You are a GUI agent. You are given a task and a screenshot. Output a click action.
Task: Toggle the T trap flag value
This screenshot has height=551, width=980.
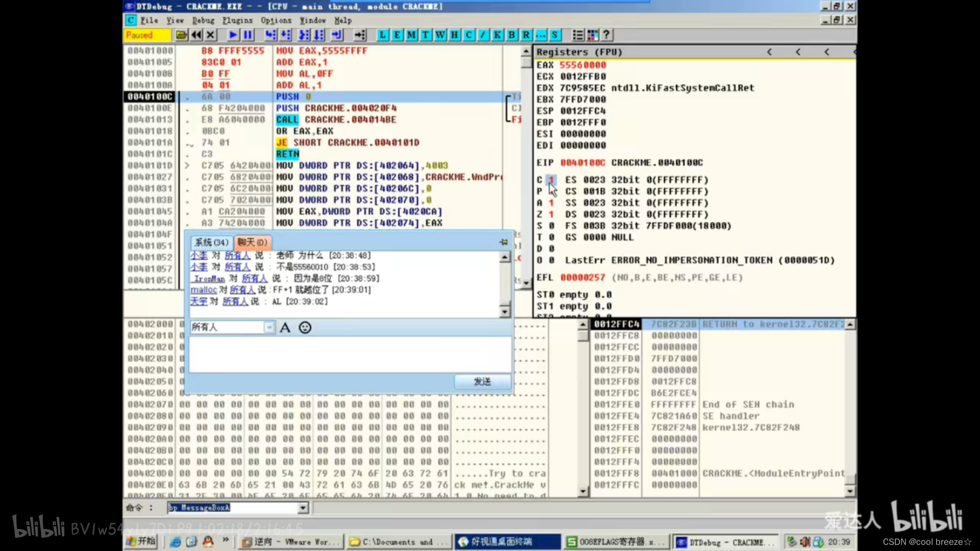click(551, 237)
